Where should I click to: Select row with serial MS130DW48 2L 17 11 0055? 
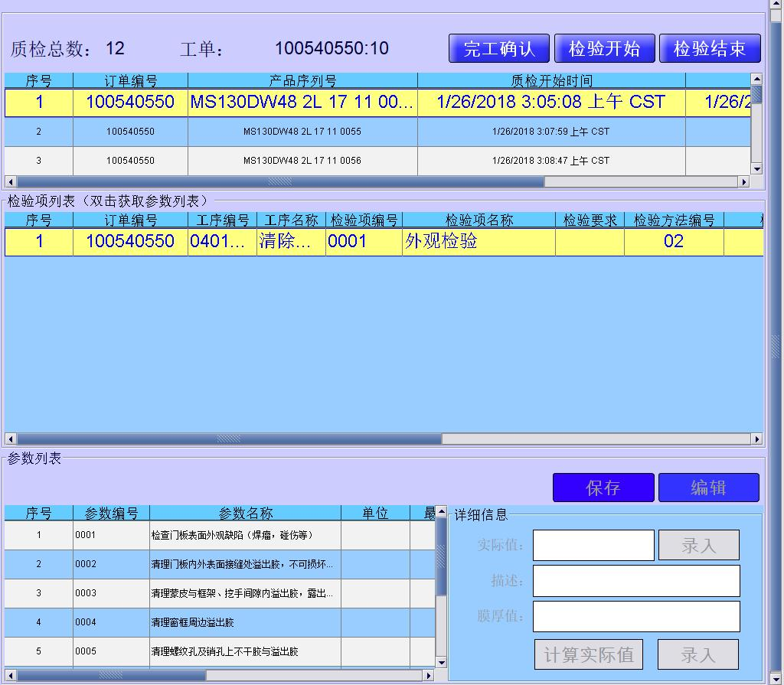coord(302,132)
